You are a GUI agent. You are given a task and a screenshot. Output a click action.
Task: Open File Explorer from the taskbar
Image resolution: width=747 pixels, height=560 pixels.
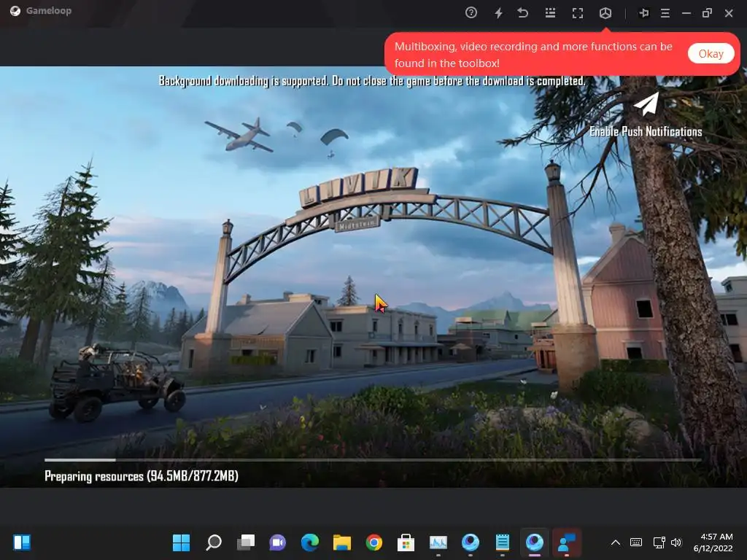(x=342, y=542)
